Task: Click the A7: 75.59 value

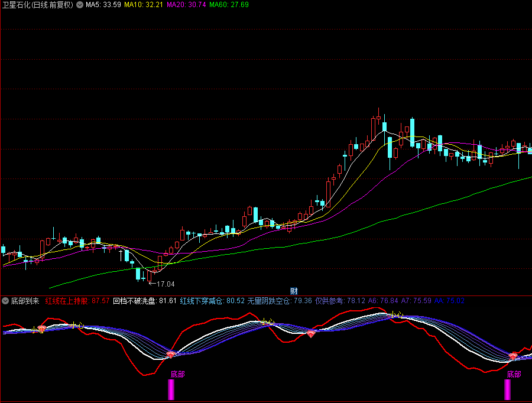Action: [416, 301]
